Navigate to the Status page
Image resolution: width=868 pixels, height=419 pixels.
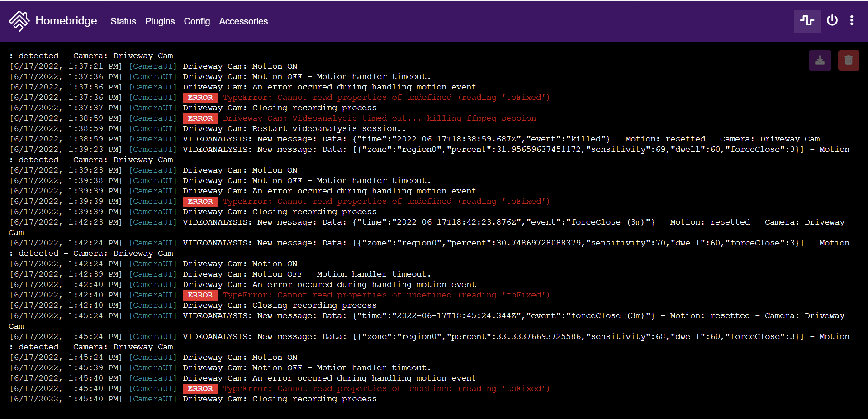coord(123,21)
